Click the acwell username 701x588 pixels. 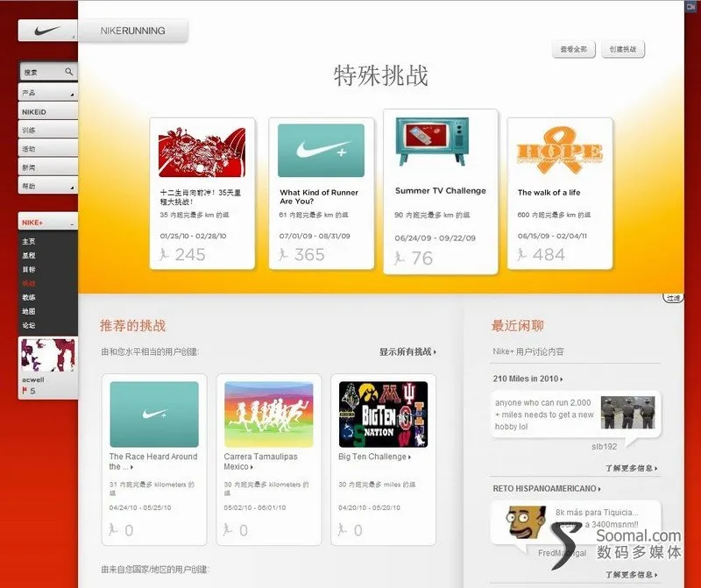click(33, 379)
